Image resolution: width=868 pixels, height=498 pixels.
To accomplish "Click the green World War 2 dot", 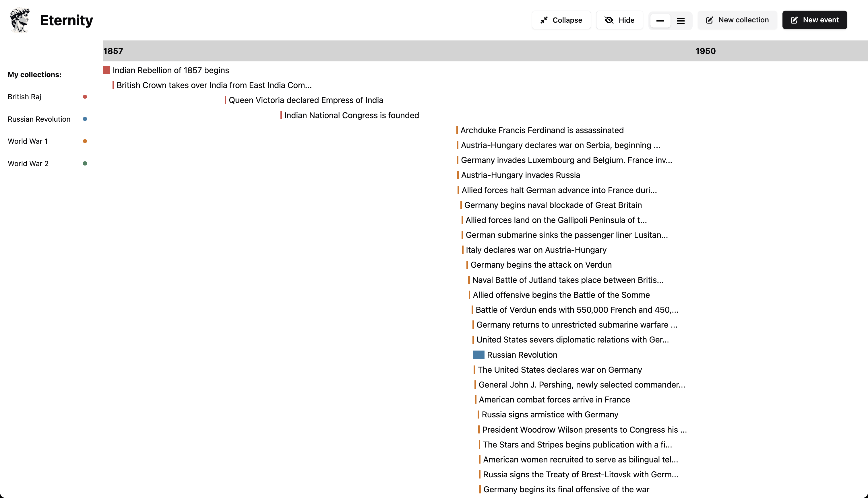I will (x=85, y=164).
